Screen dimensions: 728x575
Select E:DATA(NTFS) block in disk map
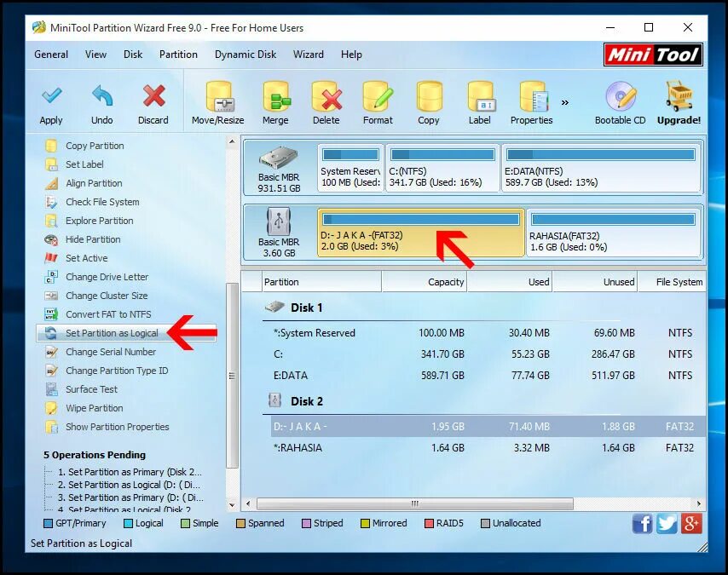[x=601, y=168]
